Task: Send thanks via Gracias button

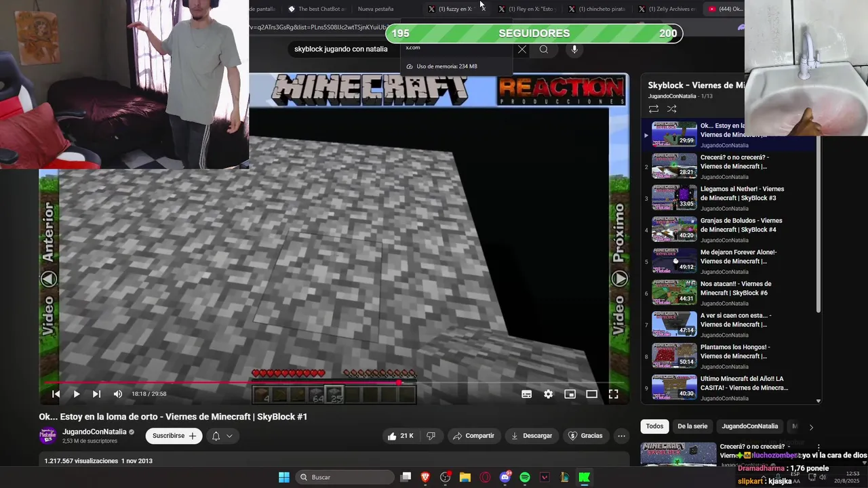Action: click(x=585, y=436)
